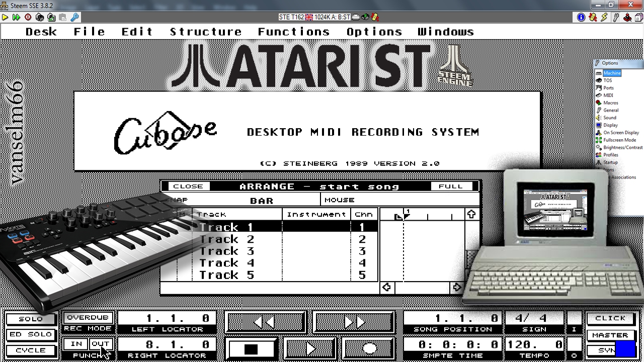The width and height of the screenshot is (644, 362).
Task: Toggle the MASTER track button
Action: (x=610, y=335)
